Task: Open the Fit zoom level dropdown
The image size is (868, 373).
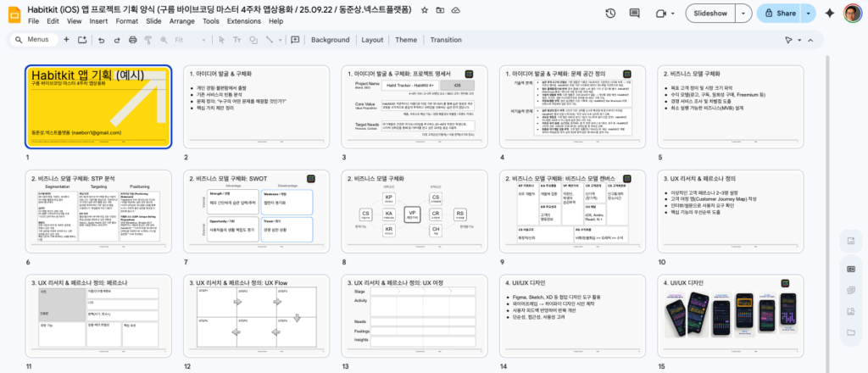Action: 188,40
